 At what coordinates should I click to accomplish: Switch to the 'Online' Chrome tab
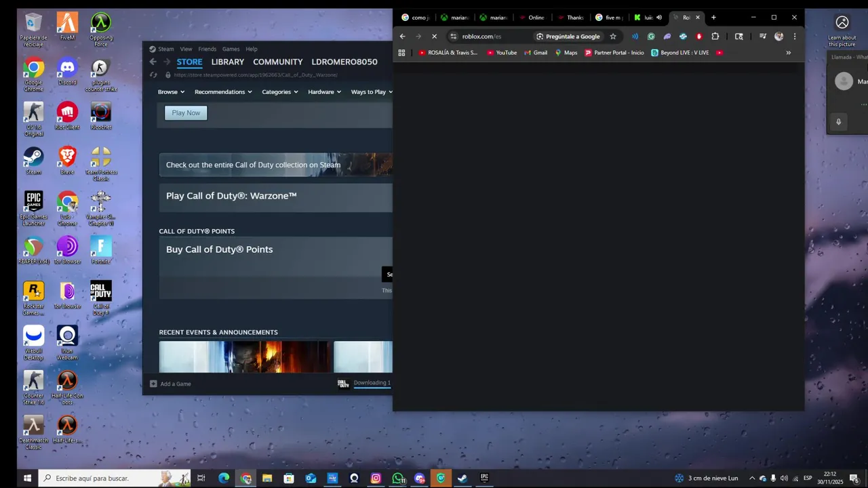click(x=532, y=18)
